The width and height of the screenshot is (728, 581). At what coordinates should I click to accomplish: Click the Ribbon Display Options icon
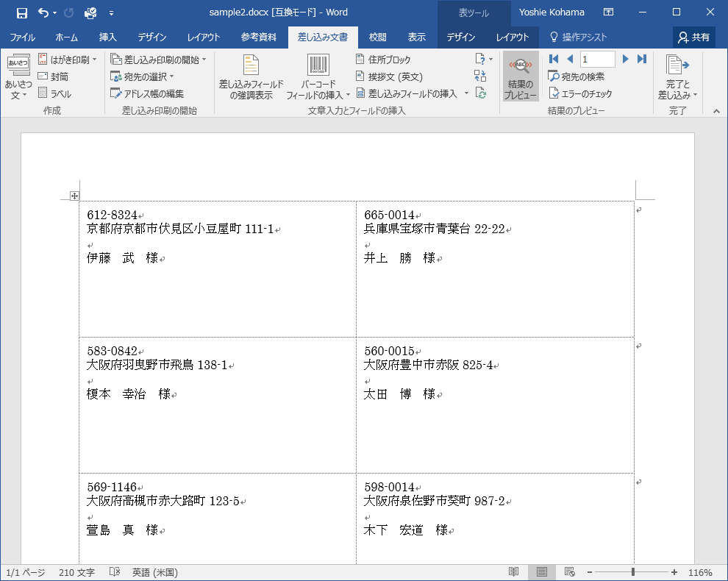coord(608,12)
